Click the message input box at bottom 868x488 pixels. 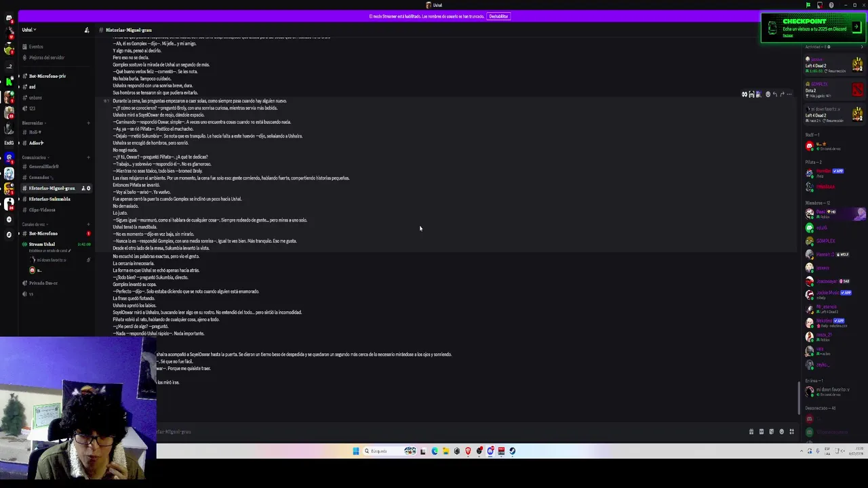(x=448, y=432)
